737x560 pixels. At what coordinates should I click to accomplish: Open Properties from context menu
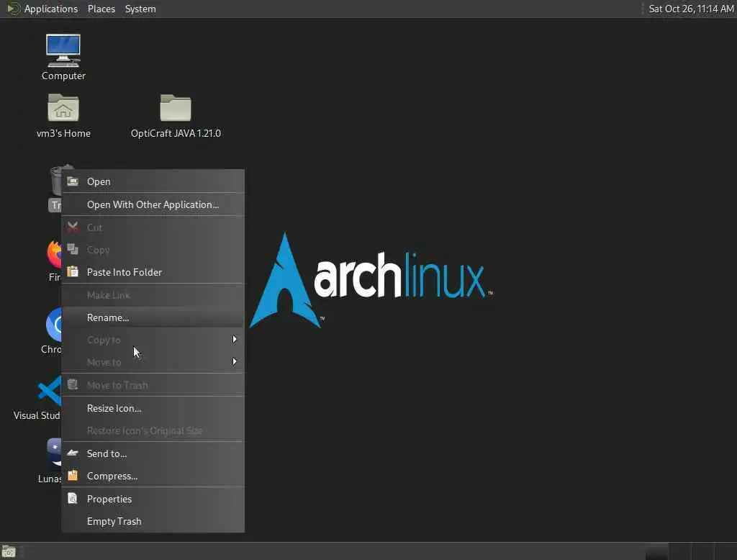coord(153,499)
